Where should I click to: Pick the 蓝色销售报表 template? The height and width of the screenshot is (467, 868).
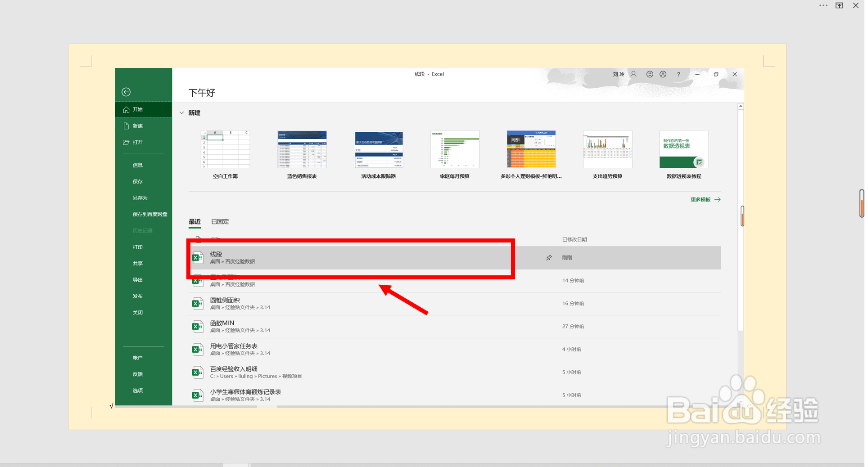click(x=302, y=155)
